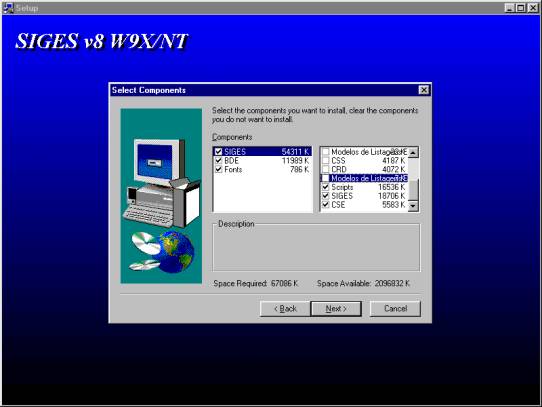
Task: Click the computer illustration in the dialog
Action: coord(161,182)
